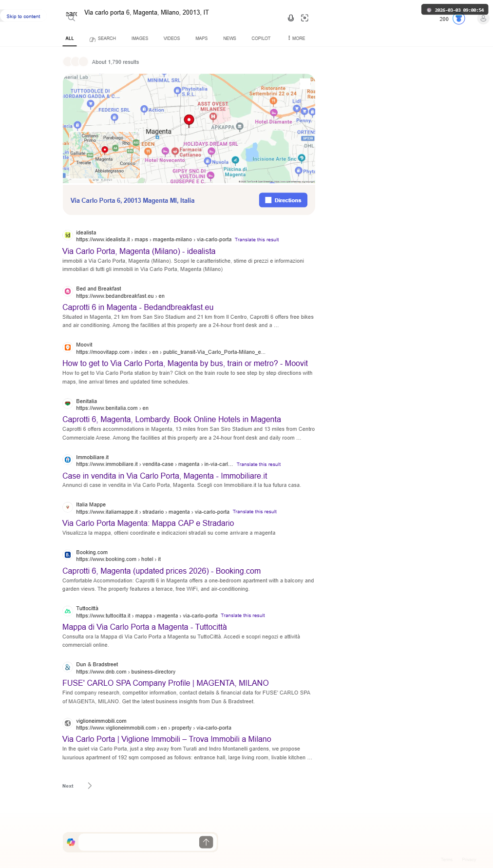Open Mappa di Via Carlo Porta Tuttocittà
This screenshot has height=868, width=493.
click(145, 627)
